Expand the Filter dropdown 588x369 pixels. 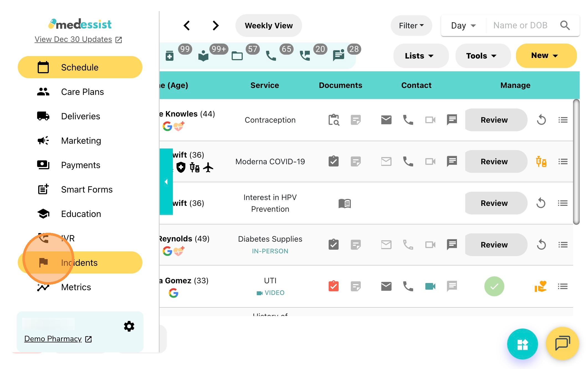pos(411,26)
